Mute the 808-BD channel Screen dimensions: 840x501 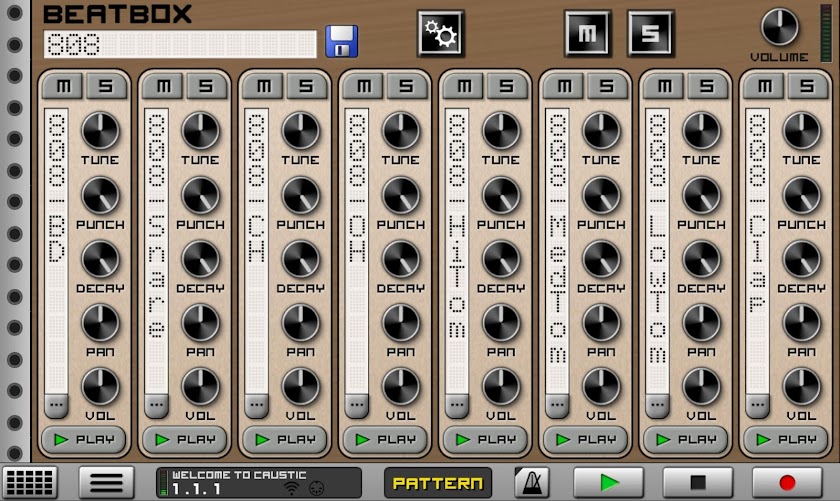click(63, 86)
